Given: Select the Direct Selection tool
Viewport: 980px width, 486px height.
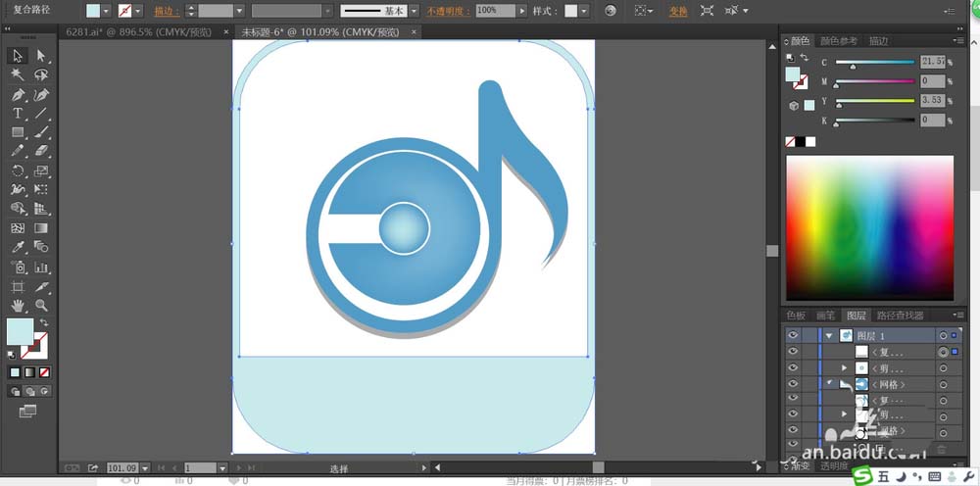Looking at the screenshot, I should 41,56.
